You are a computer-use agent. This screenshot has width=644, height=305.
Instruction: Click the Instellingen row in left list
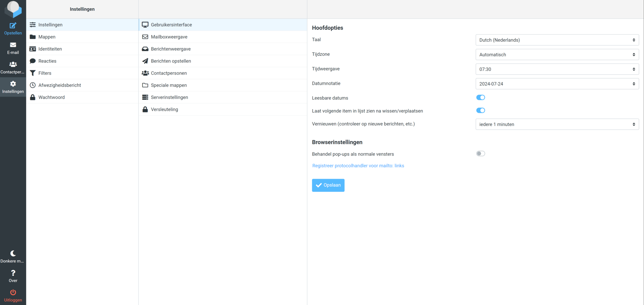coord(82,25)
